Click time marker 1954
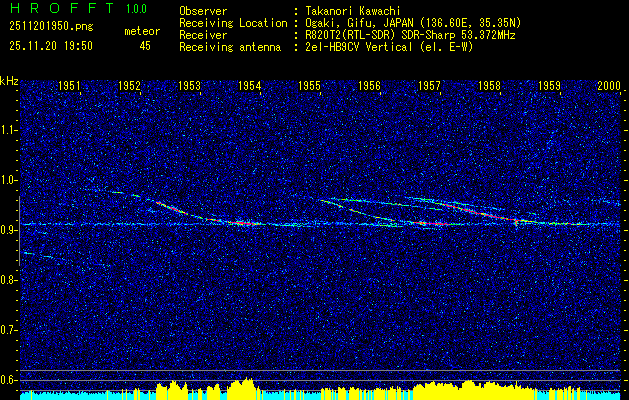Screen dimensions: 629x400 (x=250, y=86)
